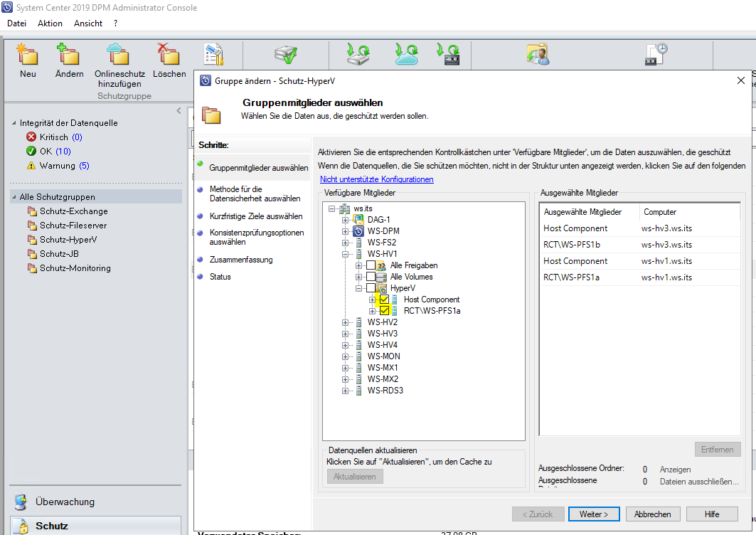Click the Computer column header
Screen dimensions: 756x535
tap(690, 212)
